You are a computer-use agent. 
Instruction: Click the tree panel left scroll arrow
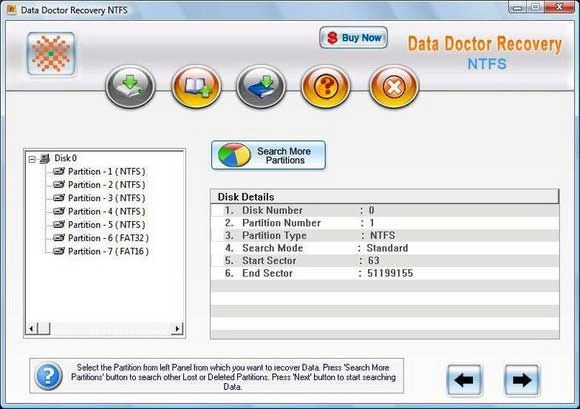pyautogui.click(x=31, y=328)
